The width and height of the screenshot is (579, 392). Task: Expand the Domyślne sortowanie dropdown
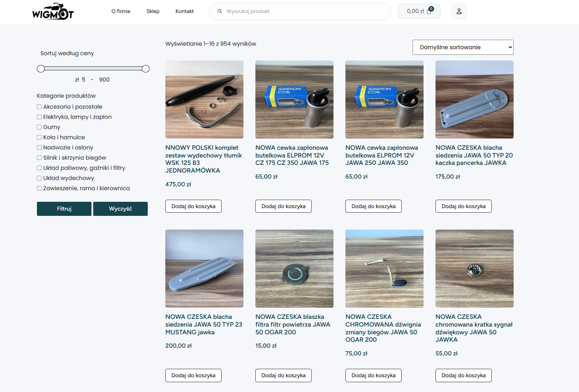pos(463,47)
